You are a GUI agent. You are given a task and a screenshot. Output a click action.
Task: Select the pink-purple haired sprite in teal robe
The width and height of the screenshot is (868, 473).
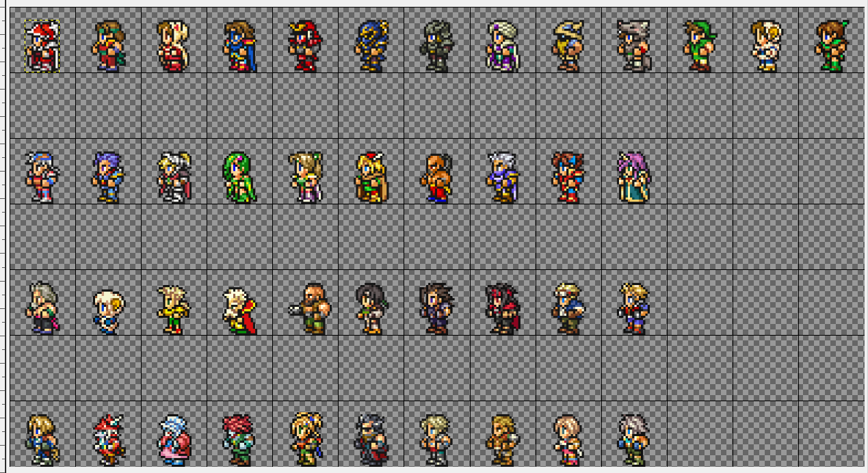tap(633, 178)
